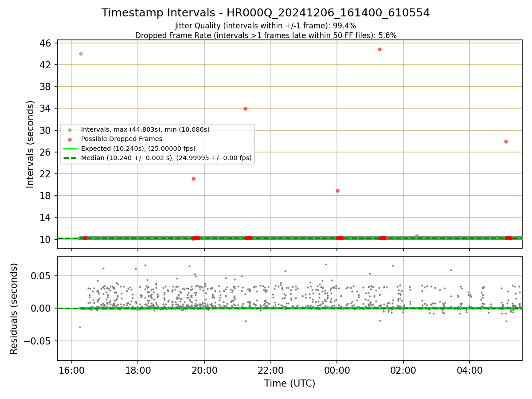Click legend entry 'Intervals, max (44.803s), min (10.086s)'
Screen dimensions: 532x399
pos(145,129)
